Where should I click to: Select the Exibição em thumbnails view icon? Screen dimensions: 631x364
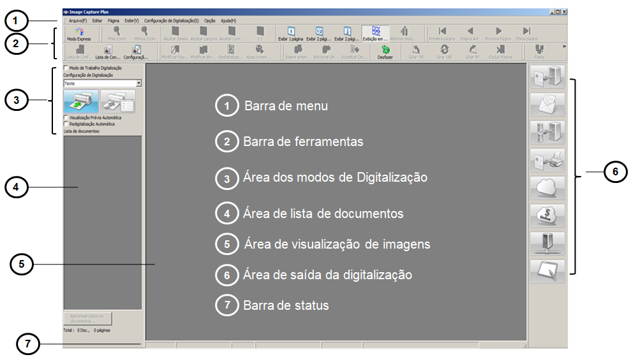coord(376,33)
